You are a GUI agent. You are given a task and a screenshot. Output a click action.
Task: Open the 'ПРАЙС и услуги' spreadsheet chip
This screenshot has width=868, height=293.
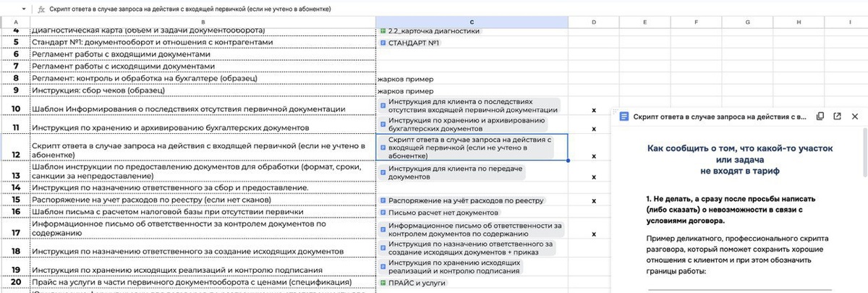click(x=414, y=282)
